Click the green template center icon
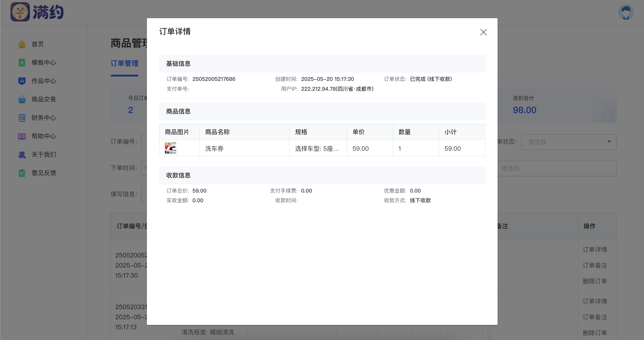This screenshot has height=340, width=644. (22, 62)
